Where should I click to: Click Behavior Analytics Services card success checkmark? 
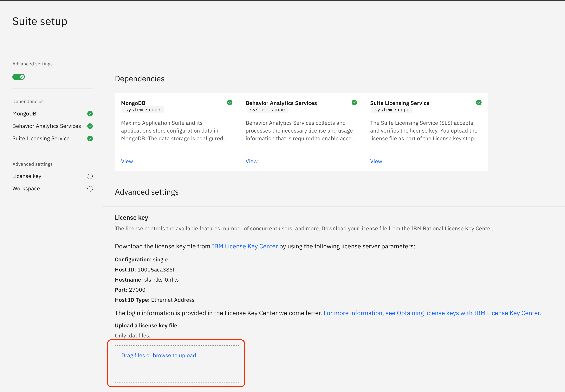[354, 102]
